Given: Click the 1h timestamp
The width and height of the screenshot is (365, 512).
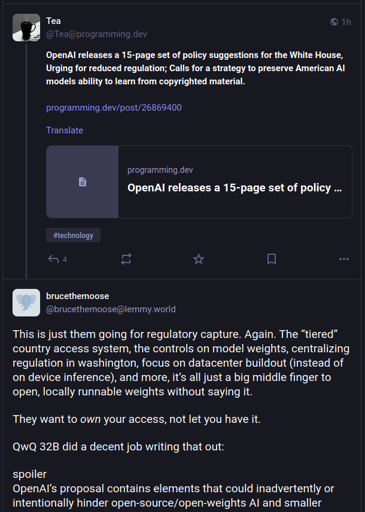Looking at the screenshot, I should coord(346,22).
